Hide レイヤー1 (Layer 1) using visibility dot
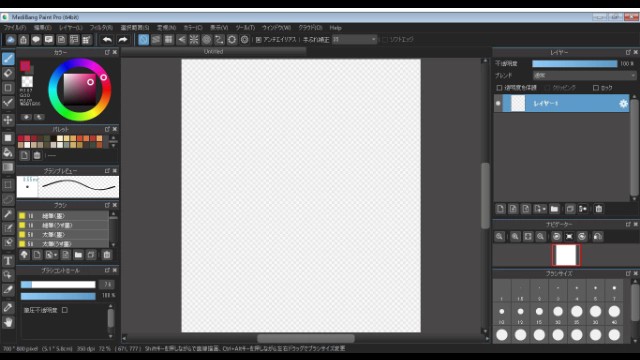The height and width of the screenshot is (360, 640). pos(498,104)
